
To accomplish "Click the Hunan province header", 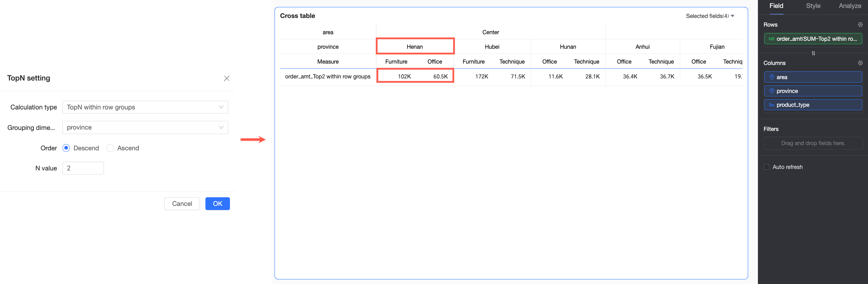I will click(x=568, y=47).
